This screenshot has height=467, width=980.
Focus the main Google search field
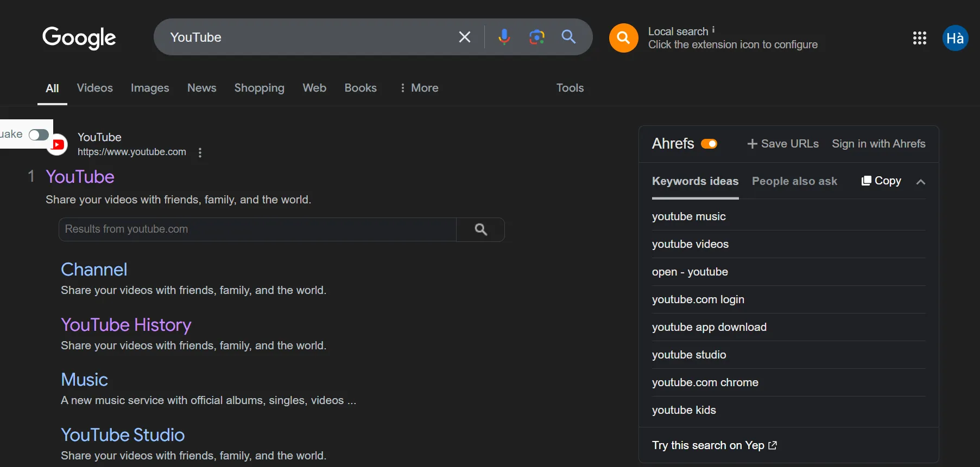pyautogui.click(x=309, y=37)
